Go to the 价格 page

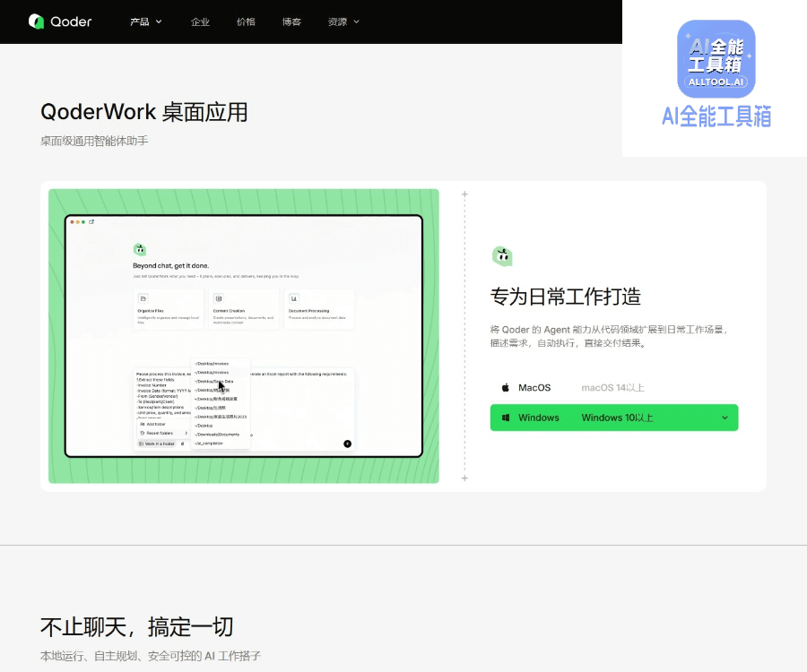(x=246, y=22)
